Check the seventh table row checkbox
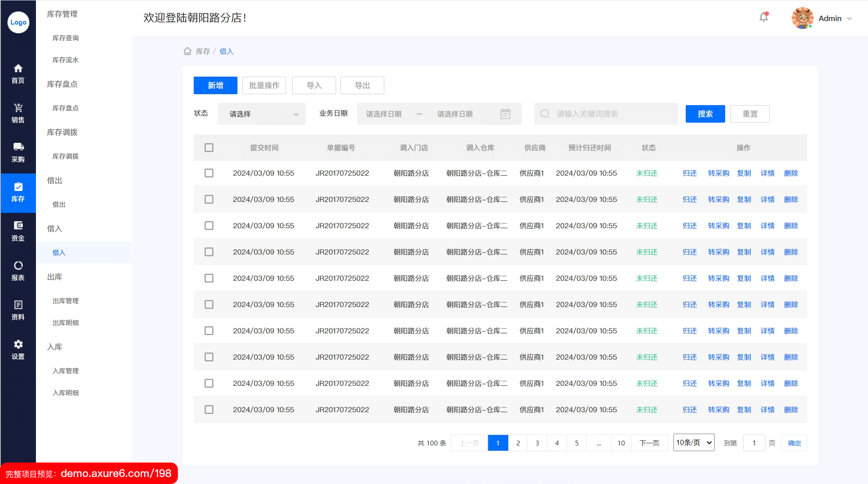 coord(209,331)
